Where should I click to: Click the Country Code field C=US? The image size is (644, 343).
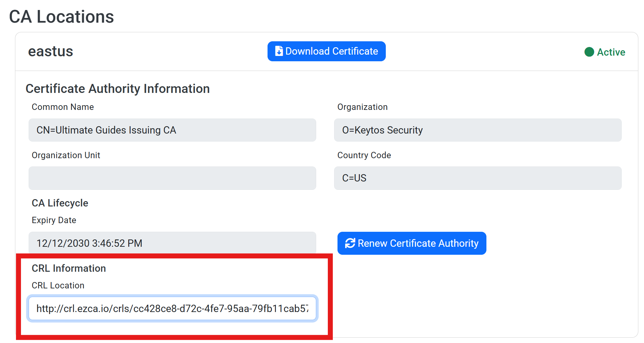(478, 178)
